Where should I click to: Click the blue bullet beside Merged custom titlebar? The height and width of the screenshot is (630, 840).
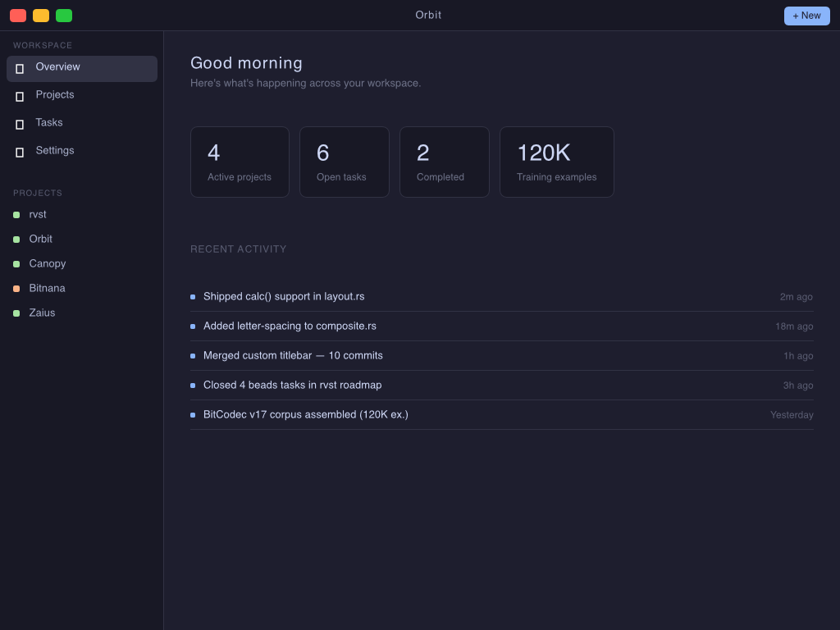193,356
